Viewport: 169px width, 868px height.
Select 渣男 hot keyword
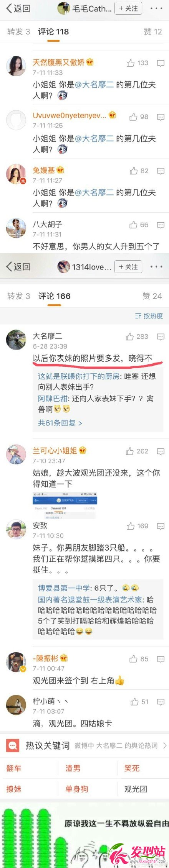(73, 768)
